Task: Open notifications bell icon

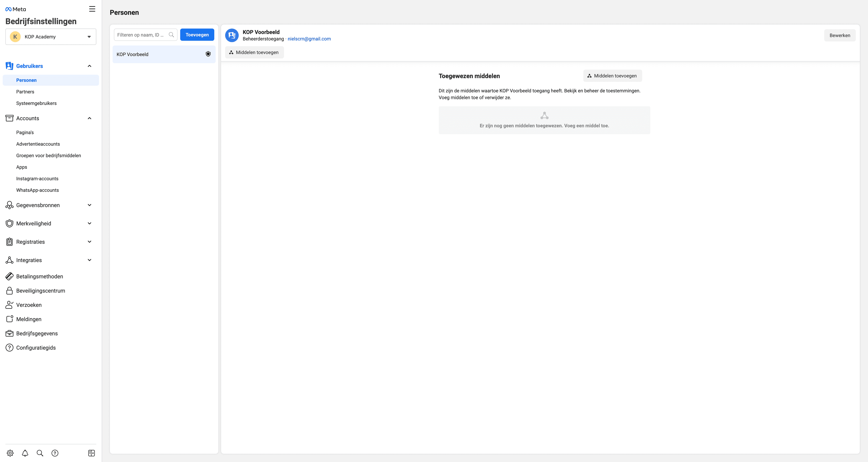Action: tap(25, 453)
